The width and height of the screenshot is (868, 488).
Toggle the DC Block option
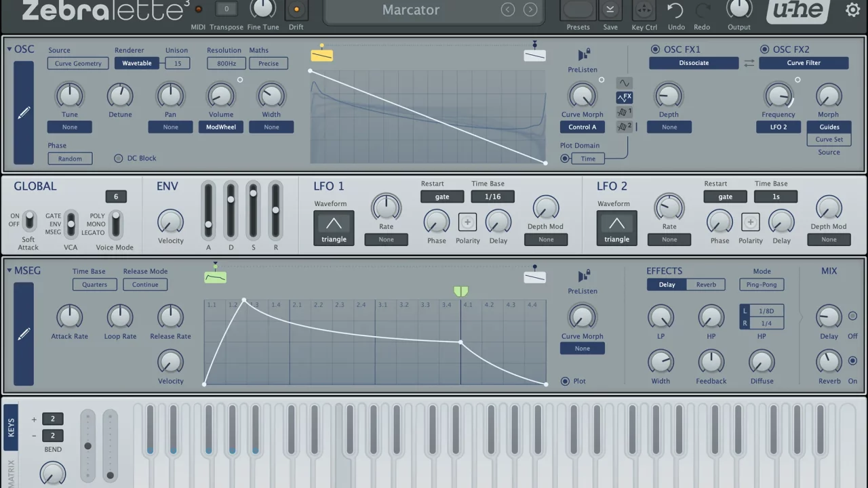pos(119,158)
